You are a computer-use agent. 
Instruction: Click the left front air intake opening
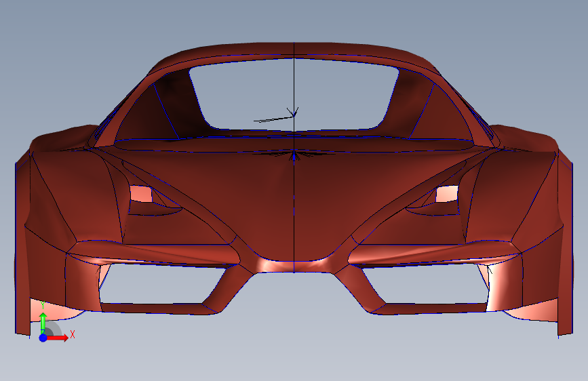(x=161, y=284)
